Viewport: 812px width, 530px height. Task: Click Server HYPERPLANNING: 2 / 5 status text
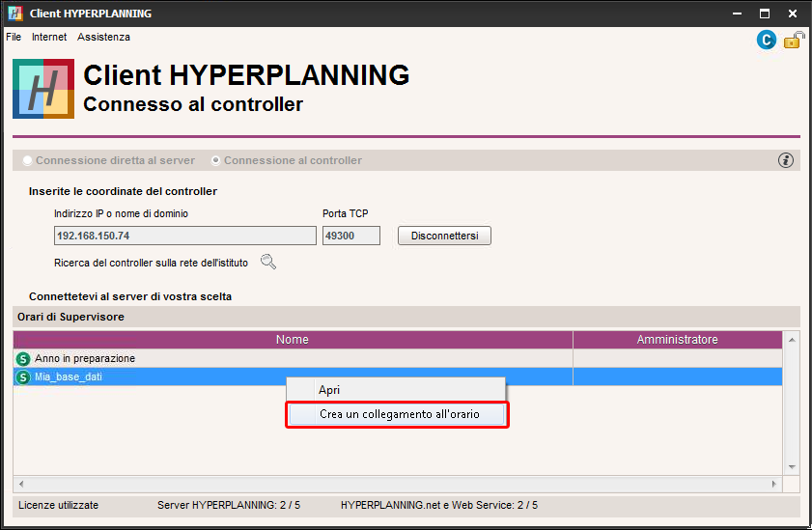click(229, 505)
